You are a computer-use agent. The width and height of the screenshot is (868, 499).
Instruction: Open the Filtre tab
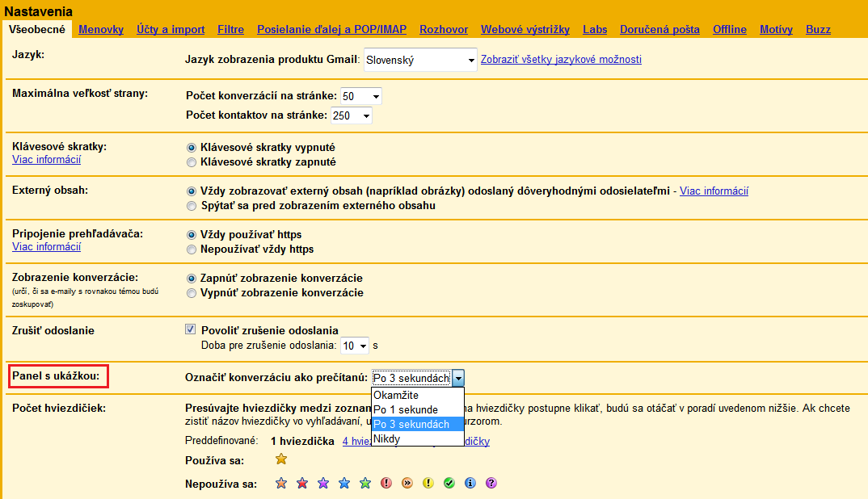point(231,29)
